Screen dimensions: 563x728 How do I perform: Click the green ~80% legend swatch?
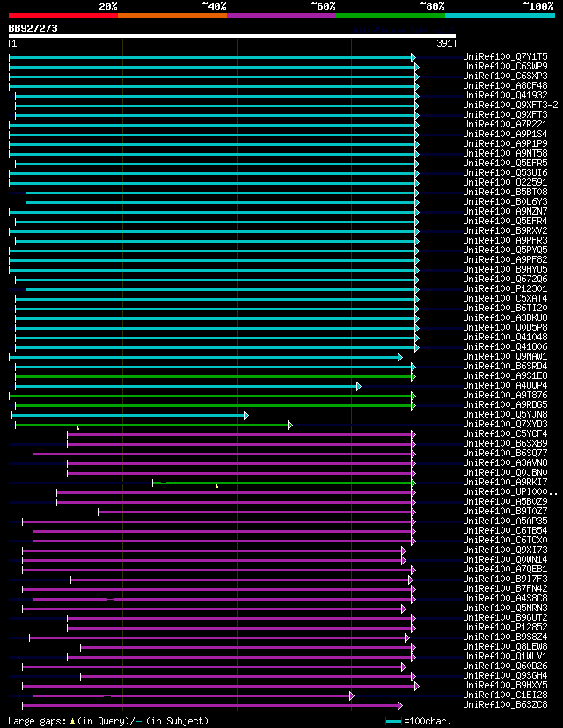(391, 16)
